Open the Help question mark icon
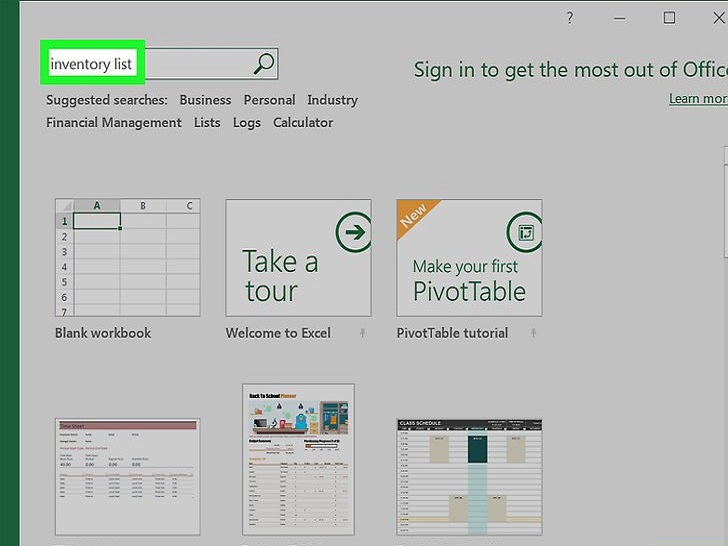The width and height of the screenshot is (728, 546). point(570,18)
